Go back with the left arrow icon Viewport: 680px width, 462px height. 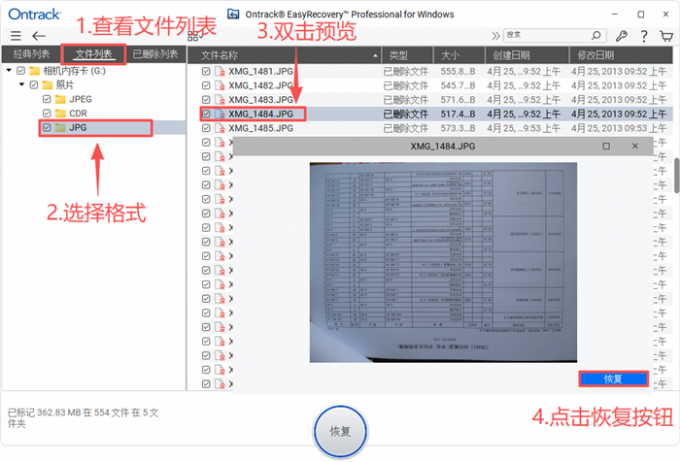point(39,36)
